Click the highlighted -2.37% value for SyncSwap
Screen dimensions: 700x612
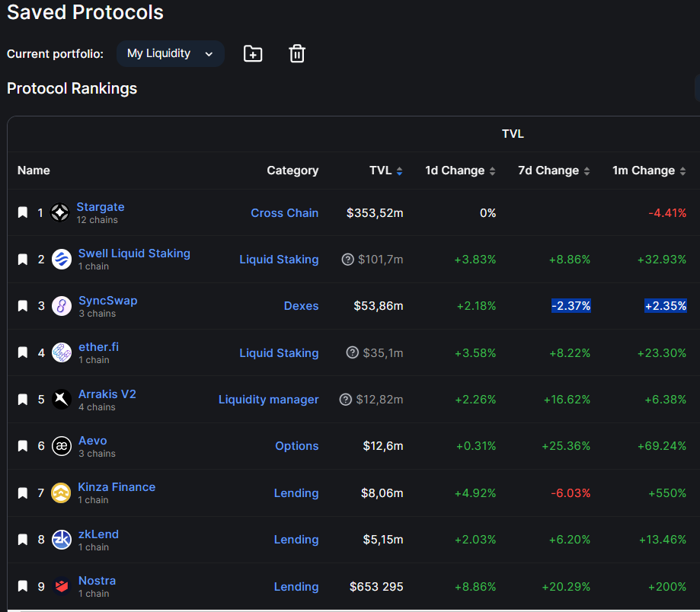(x=571, y=305)
